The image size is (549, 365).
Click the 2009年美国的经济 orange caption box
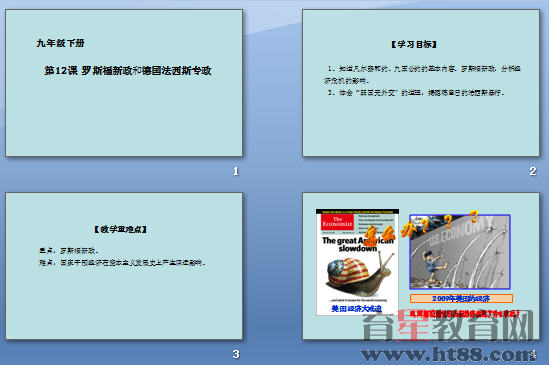(x=461, y=298)
